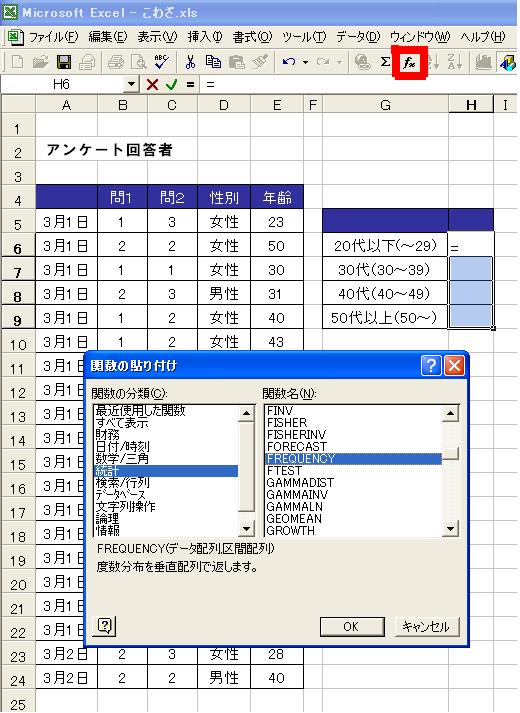Cancel formula entry with red X
The width and height of the screenshot is (520, 713).
pyautogui.click(x=152, y=84)
